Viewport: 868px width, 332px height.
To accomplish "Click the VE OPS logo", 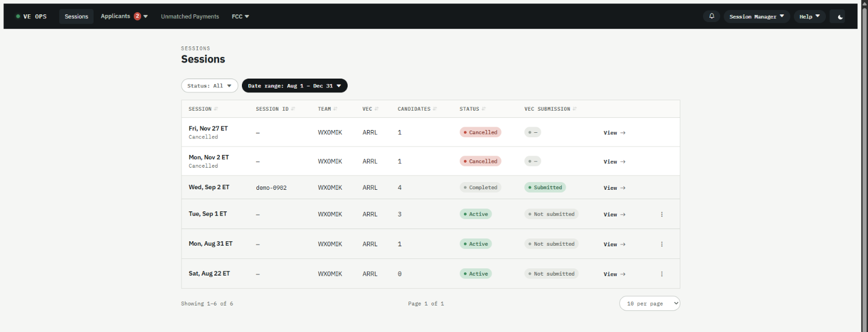I will (32, 17).
